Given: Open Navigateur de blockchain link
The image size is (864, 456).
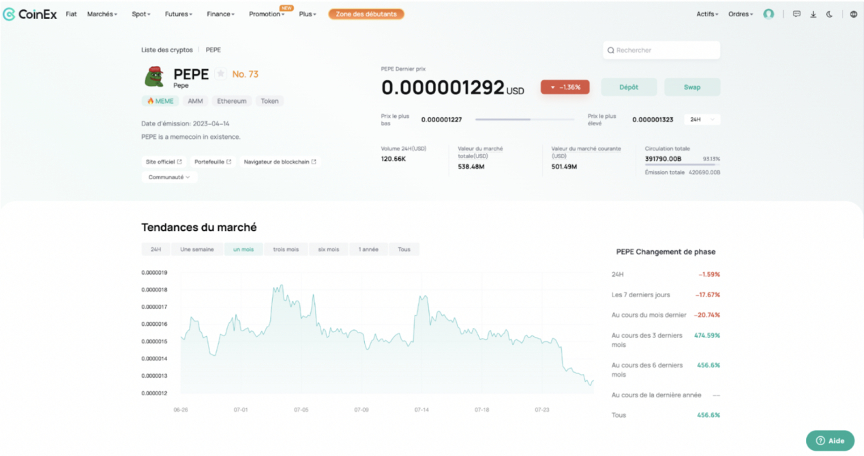Looking at the screenshot, I should point(280,162).
